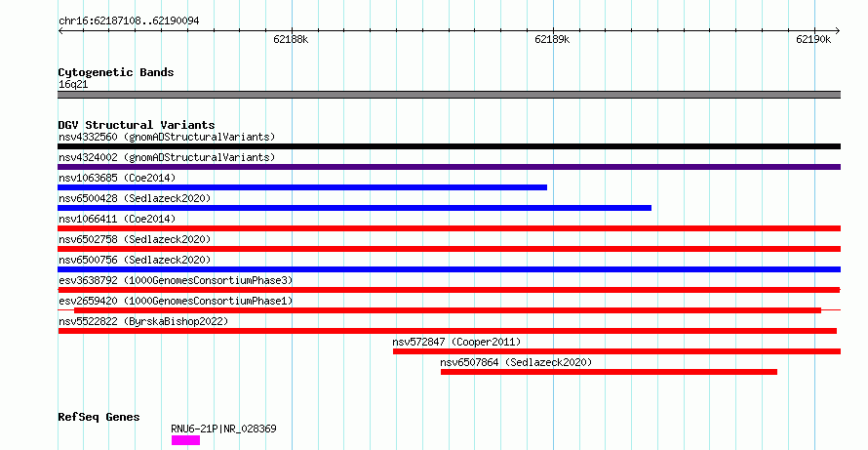
Task: Open the nsv1066411 (Coe2014) label
Action: (x=117, y=219)
